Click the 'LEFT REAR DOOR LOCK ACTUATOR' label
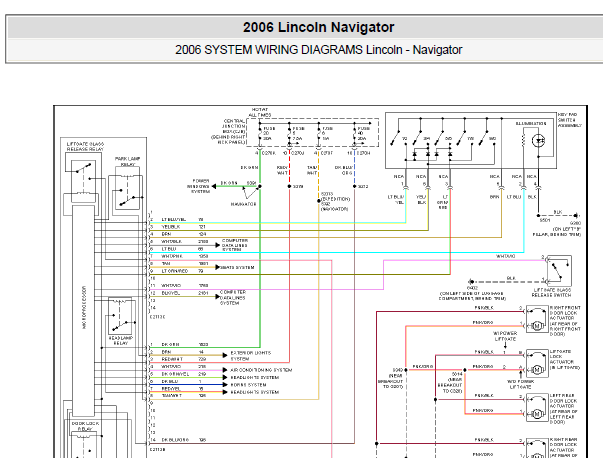Screen dimensions: 603x458 tap(564, 409)
